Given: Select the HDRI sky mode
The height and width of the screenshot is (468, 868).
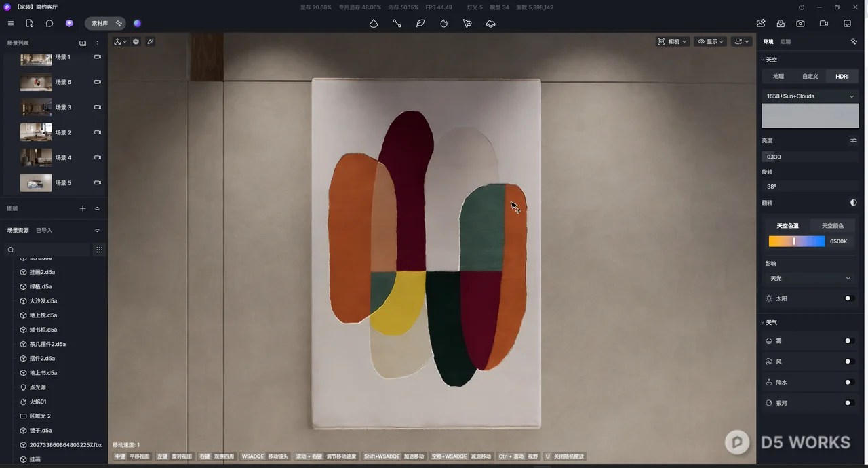Looking at the screenshot, I should point(842,76).
